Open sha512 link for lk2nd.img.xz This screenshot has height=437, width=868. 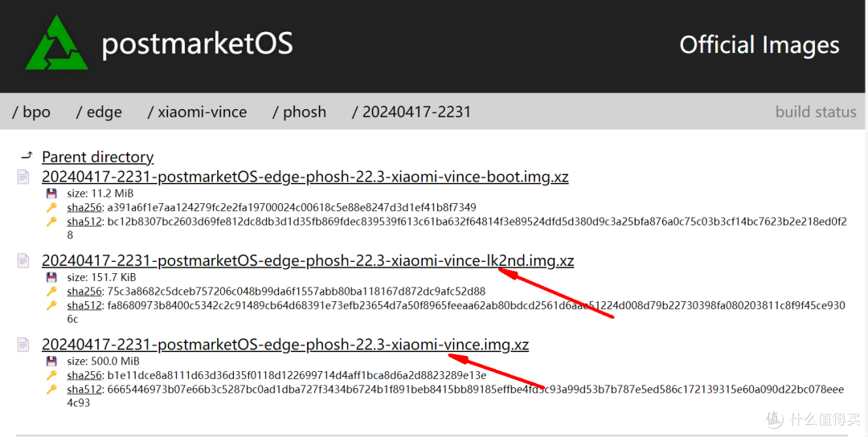[84, 305]
